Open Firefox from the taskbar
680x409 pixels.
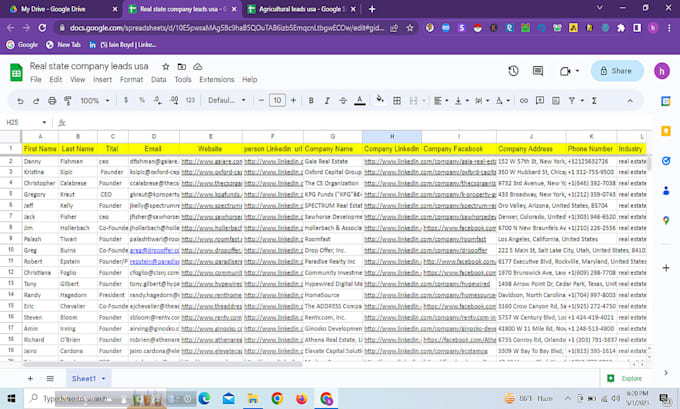tap(302, 398)
